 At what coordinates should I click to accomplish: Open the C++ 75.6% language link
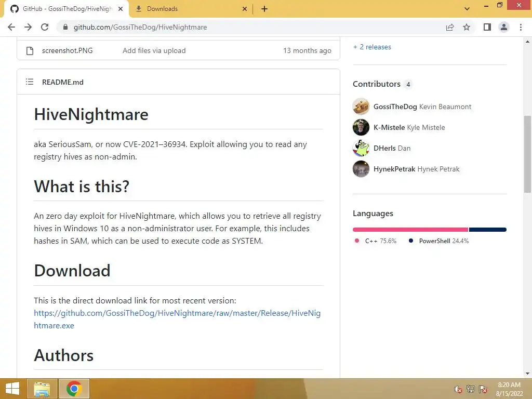375,241
